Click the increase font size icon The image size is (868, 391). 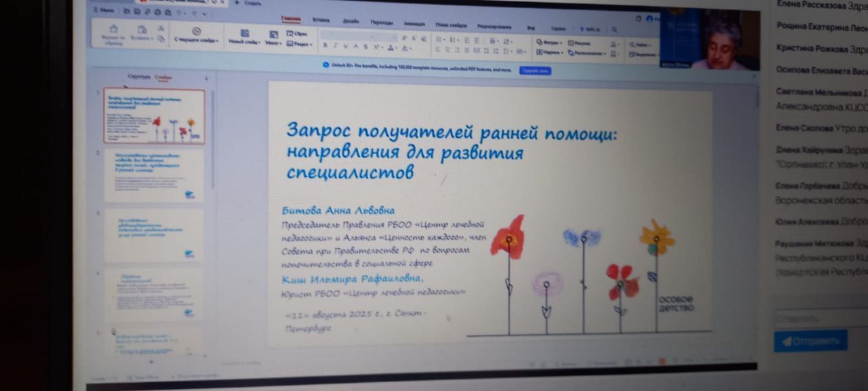[404, 38]
